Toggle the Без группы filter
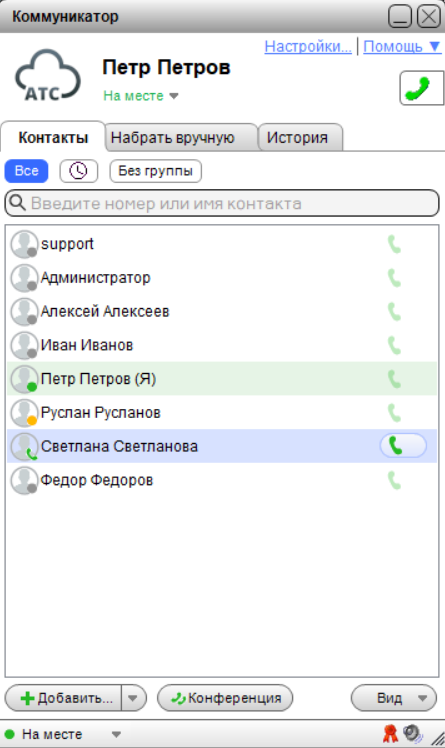Image resolution: width=445 pixels, height=748 pixels. pos(155,171)
